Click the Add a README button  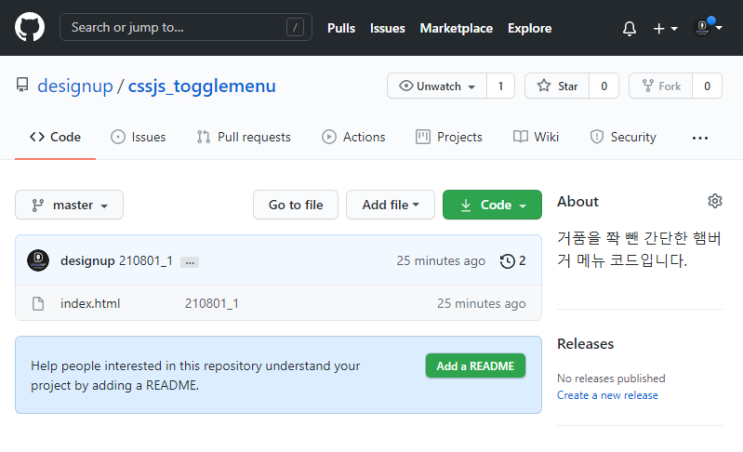[x=475, y=366]
